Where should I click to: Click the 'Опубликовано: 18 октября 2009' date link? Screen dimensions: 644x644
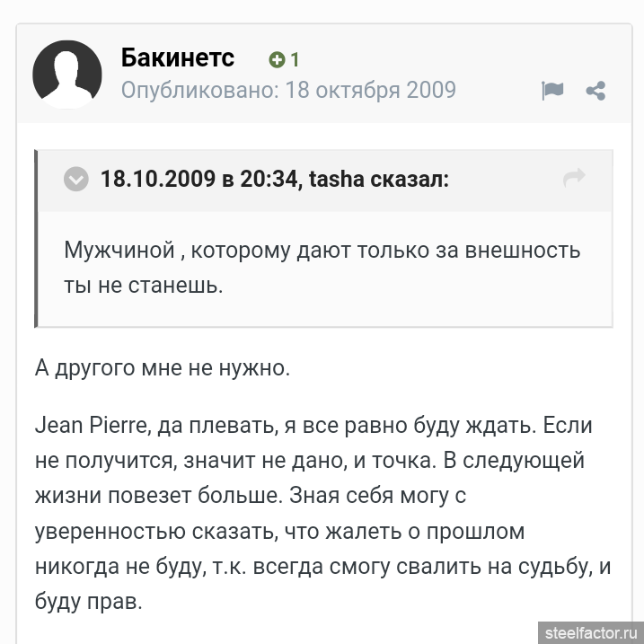[x=288, y=90]
